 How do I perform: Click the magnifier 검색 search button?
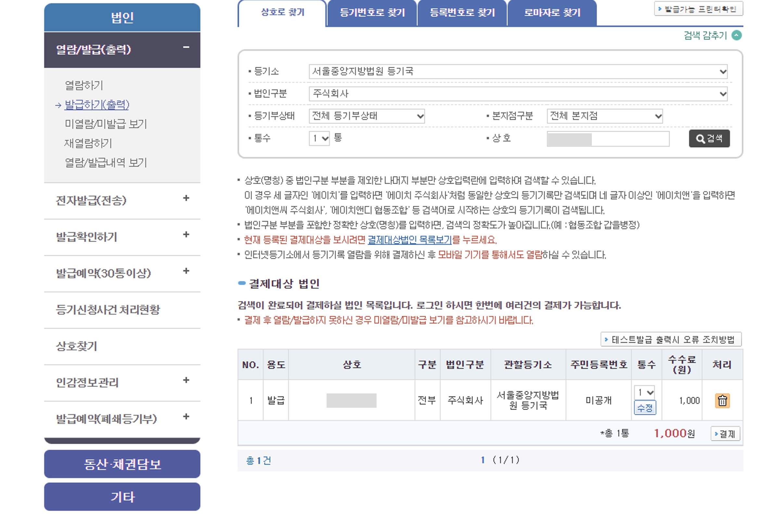[709, 138]
